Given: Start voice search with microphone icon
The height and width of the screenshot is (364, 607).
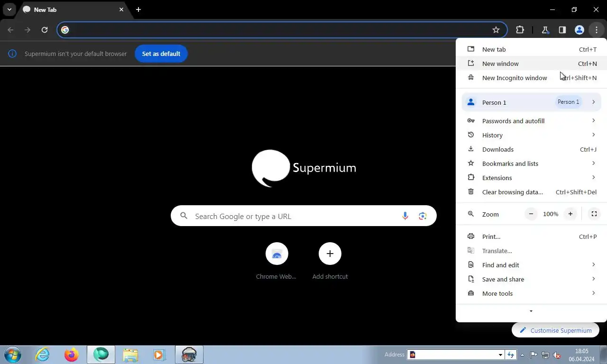Looking at the screenshot, I should click(405, 216).
